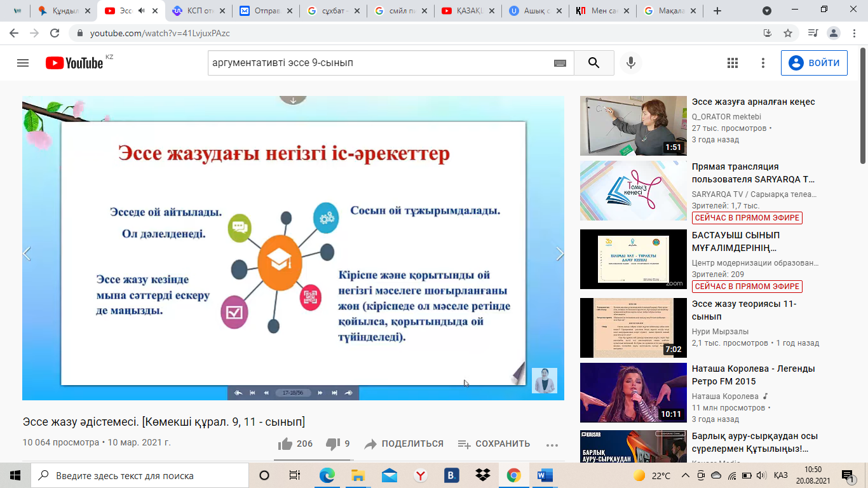Jump to first slide in slide navigator
The height and width of the screenshot is (488, 868).
(252, 393)
